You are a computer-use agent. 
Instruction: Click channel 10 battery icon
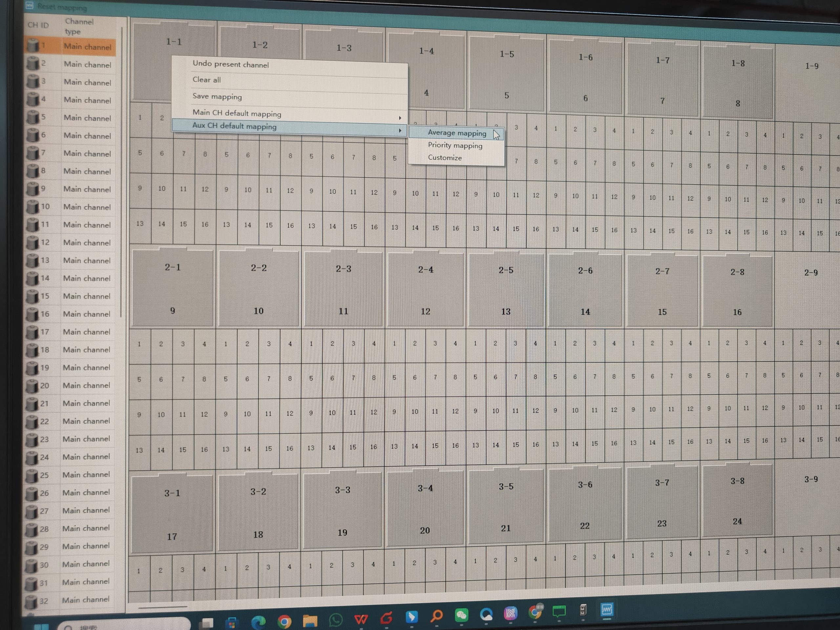[33, 207]
